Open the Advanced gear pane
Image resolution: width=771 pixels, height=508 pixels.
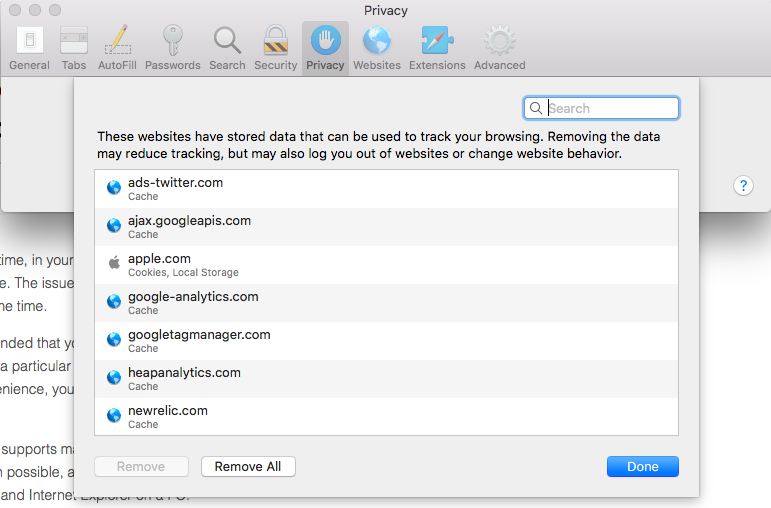[x=500, y=48]
